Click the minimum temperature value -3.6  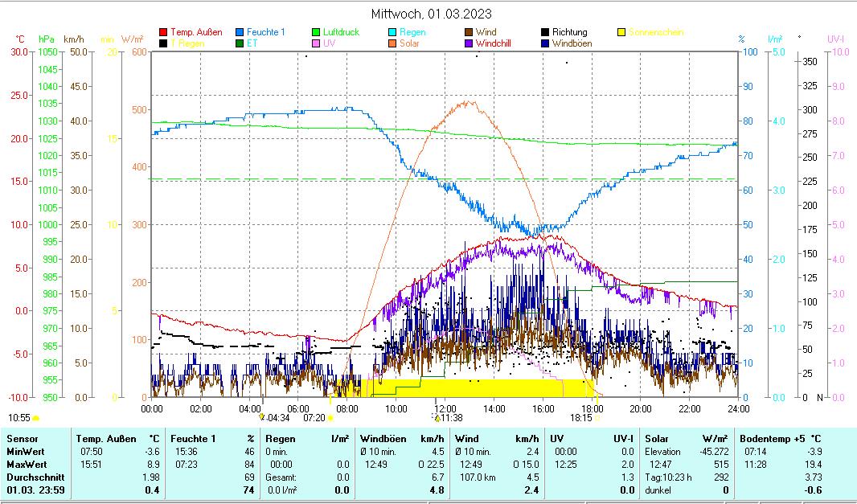click(152, 452)
